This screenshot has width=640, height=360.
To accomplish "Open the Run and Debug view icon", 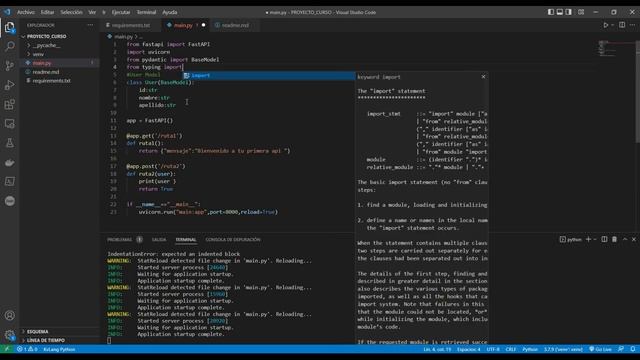I will pyautogui.click(x=9, y=85).
